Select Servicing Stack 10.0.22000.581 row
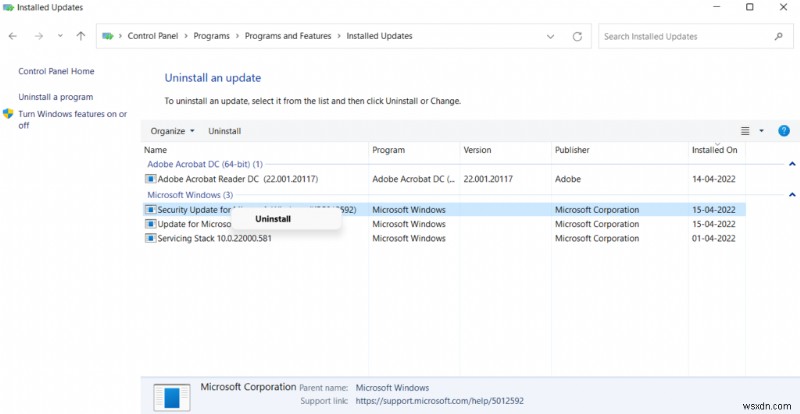This screenshot has width=800, height=414. click(443, 238)
